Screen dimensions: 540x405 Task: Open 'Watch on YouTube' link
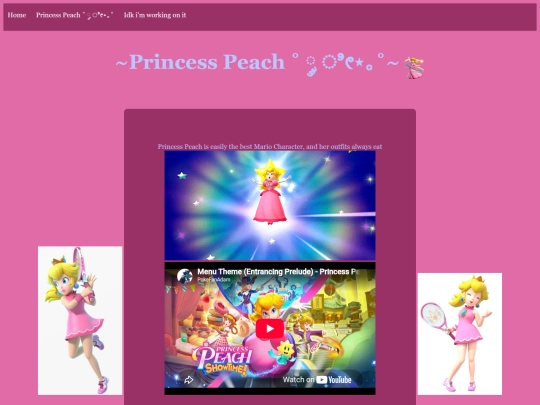tap(317, 380)
